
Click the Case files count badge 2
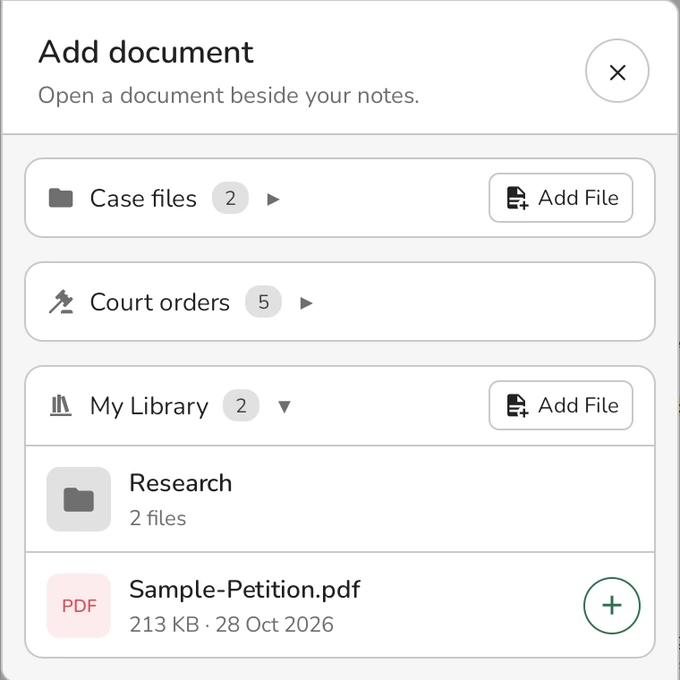(x=230, y=198)
